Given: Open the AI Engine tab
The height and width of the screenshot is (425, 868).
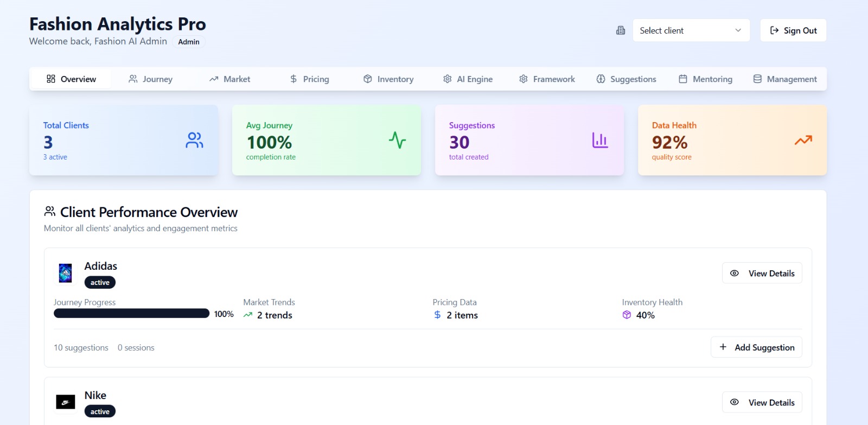Looking at the screenshot, I should coord(468,79).
